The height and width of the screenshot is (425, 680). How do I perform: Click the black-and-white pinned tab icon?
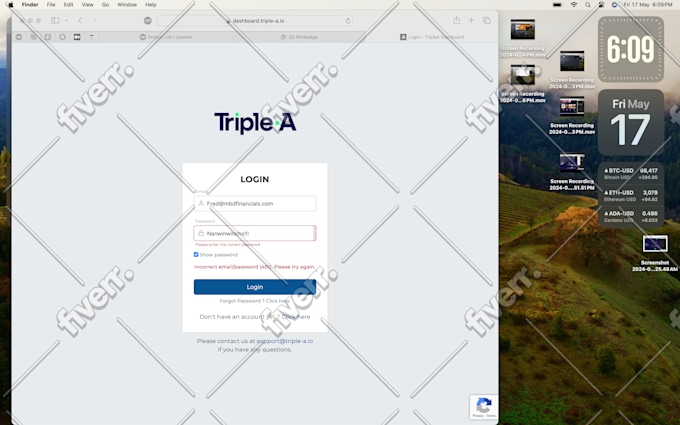(77, 37)
